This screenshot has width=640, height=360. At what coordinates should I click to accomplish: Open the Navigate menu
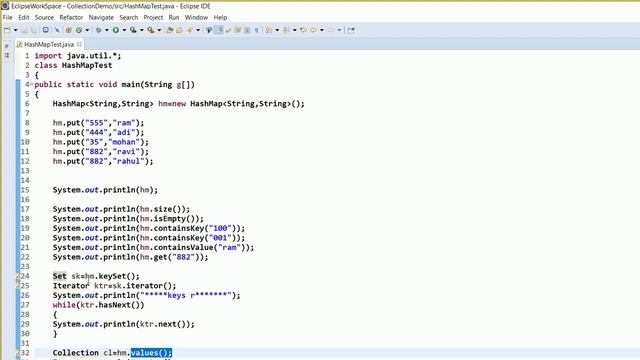tap(101, 18)
